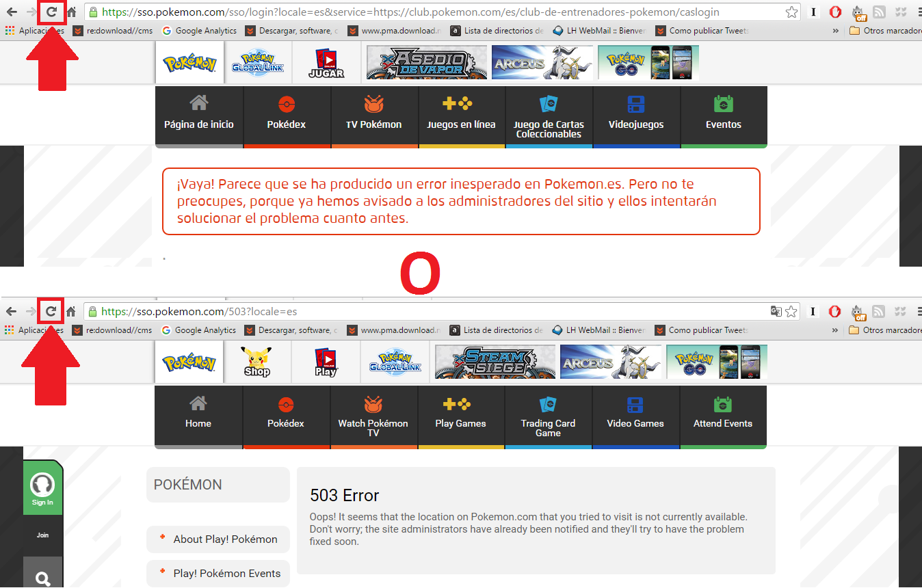
Task: Open Google Analytics bookmark in caslogin window
Action: (x=199, y=31)
